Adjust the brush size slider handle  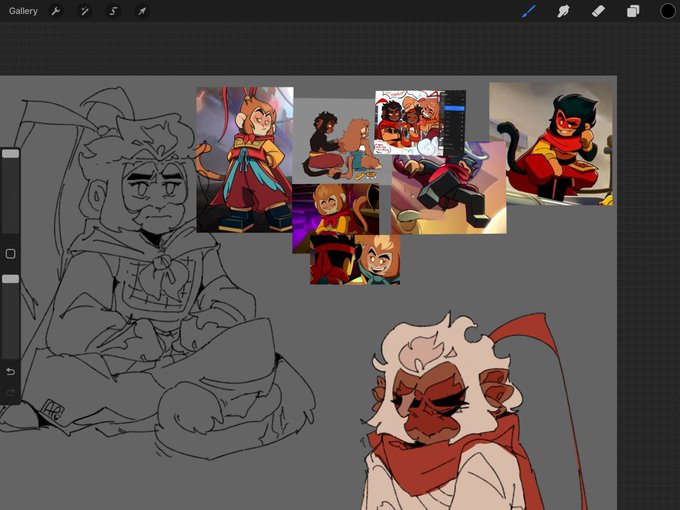tap(10, 154)
